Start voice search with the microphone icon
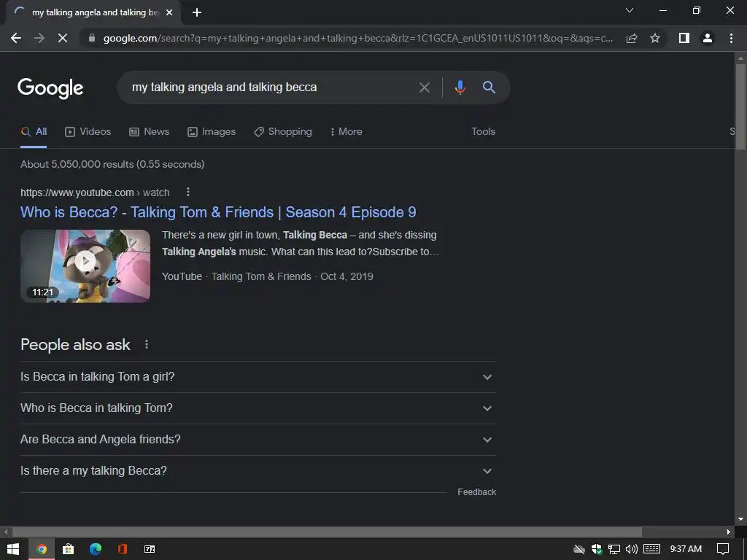 click(460, 87)
